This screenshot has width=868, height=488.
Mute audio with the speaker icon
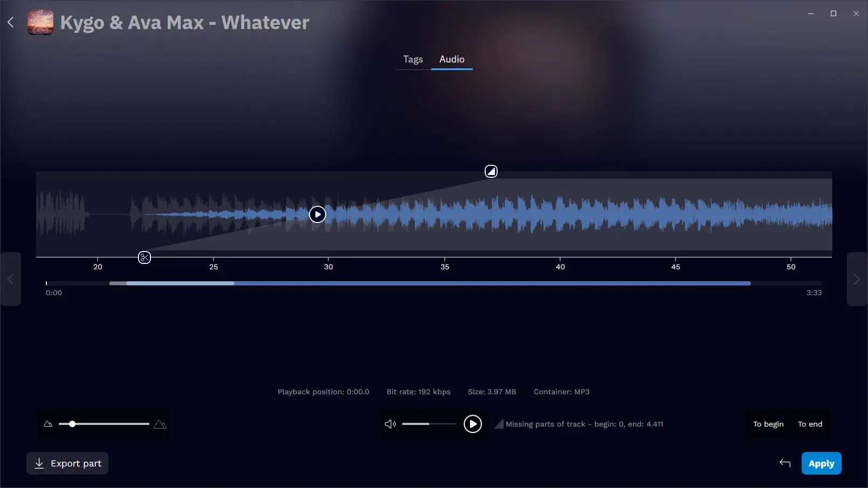[390, 424]
